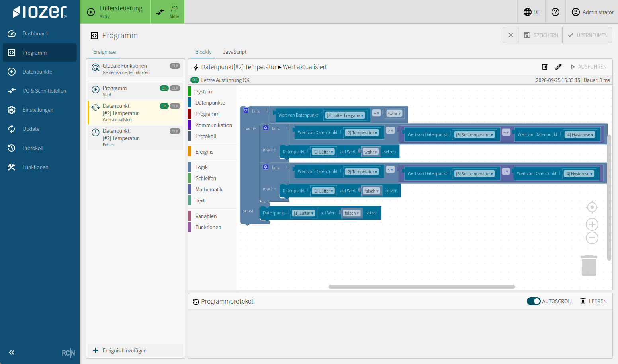The height and width of the screenshot is (364, 618).
Task: Open the Mathematik toolbox category
Action: coord(212,189)
